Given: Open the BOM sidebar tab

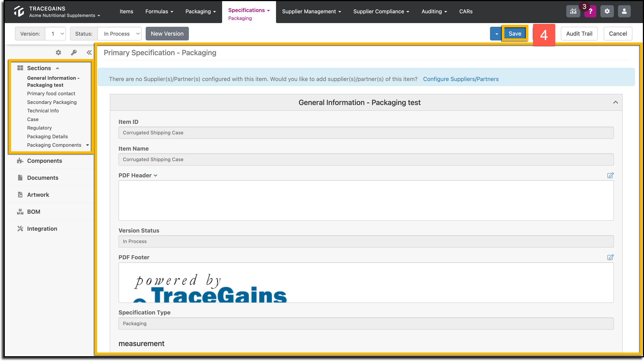Looking at the screenshot, I should tap(34, 212).
